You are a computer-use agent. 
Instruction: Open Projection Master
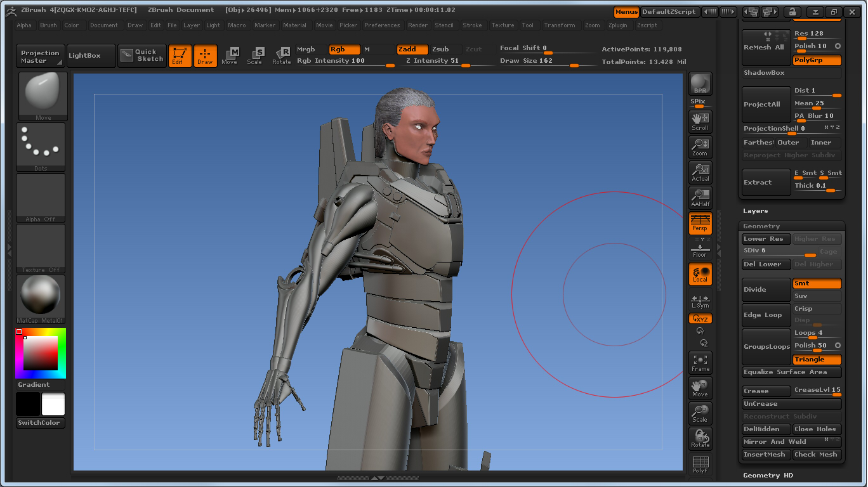click(41, 56)
